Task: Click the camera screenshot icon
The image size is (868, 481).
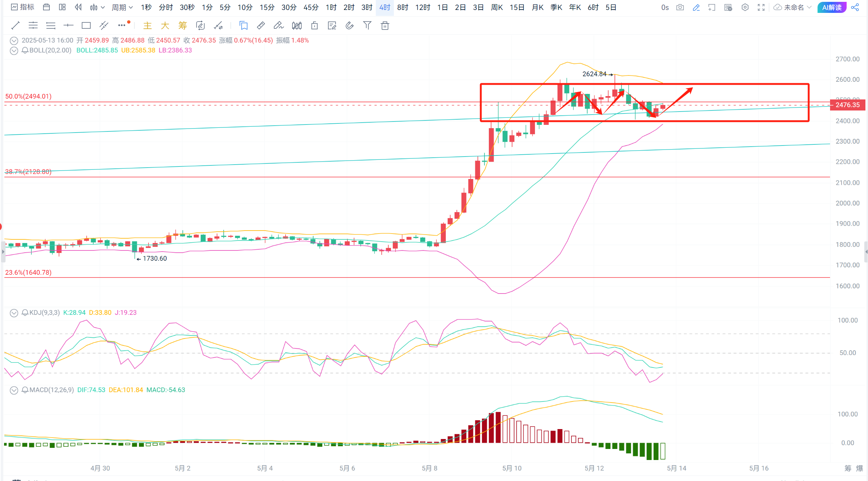Action: click(680, 7)
